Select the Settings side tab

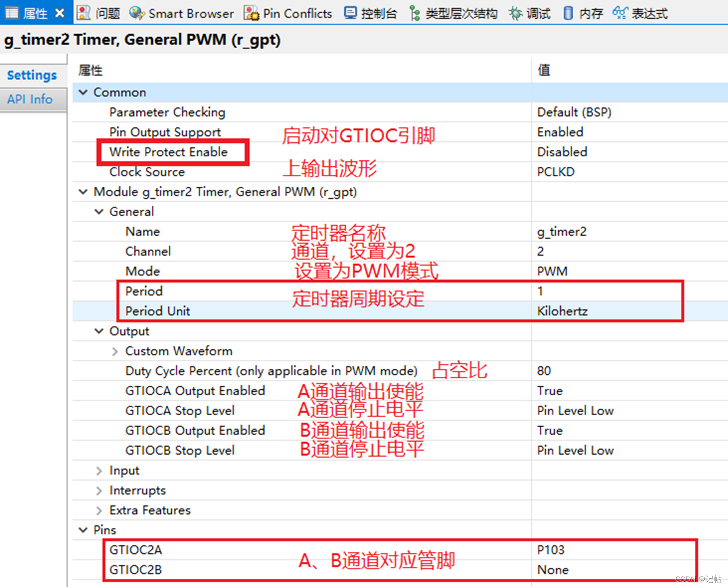point(32,75)
